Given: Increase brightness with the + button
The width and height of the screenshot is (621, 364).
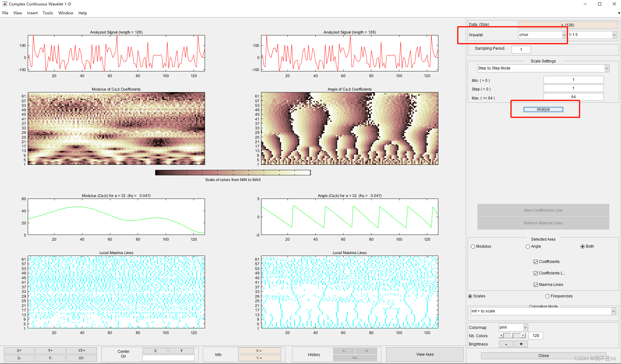Looking at the screenshot, I should 521,344.
